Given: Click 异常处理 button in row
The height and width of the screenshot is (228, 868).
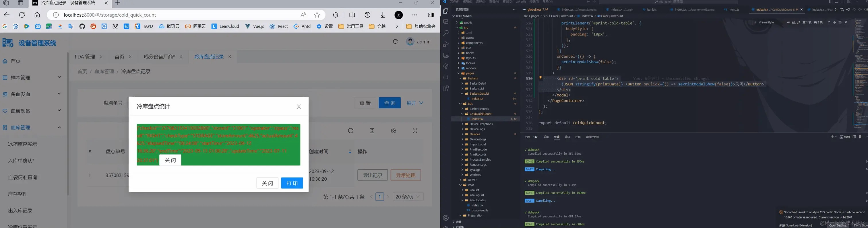Looking at the screenshot, I should click(x=406, y=175).
